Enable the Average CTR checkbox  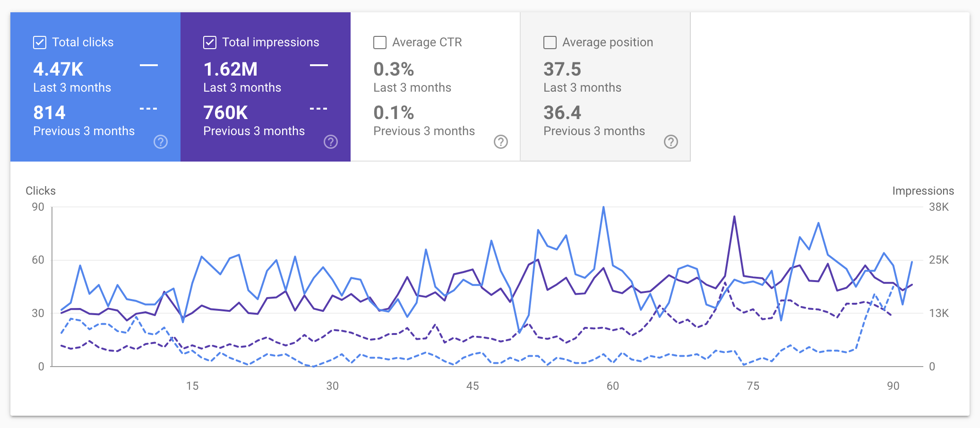tap(379, 42)
